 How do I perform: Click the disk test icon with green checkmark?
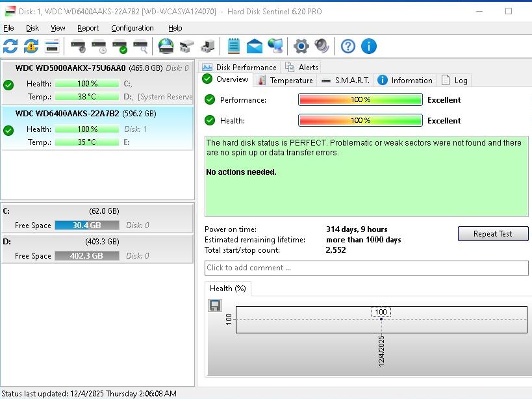click(120, 46)
